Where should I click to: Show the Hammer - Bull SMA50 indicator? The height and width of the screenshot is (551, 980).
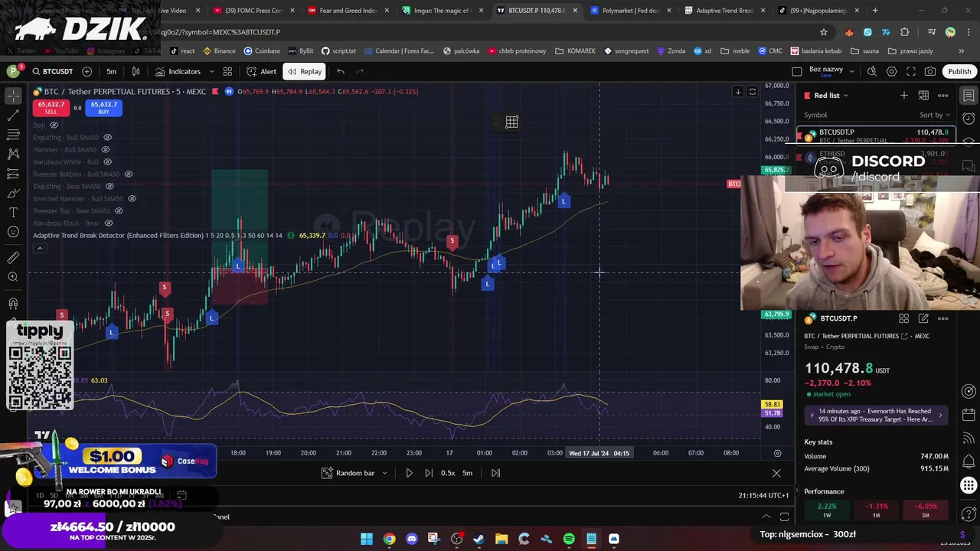(x=106, y=149)
